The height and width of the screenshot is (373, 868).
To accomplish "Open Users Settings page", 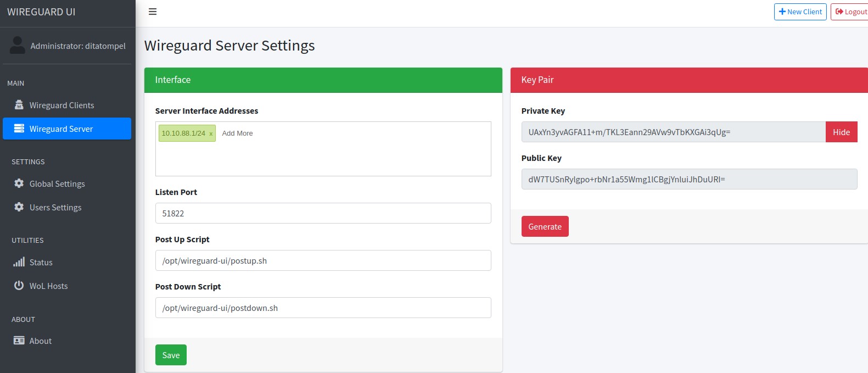I will click(x=67, y=207).
